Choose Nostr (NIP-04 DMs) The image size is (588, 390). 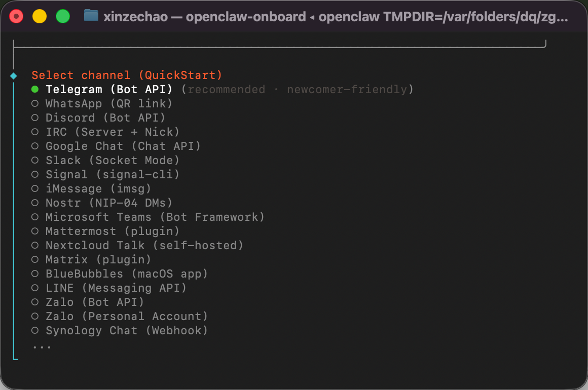101,203
